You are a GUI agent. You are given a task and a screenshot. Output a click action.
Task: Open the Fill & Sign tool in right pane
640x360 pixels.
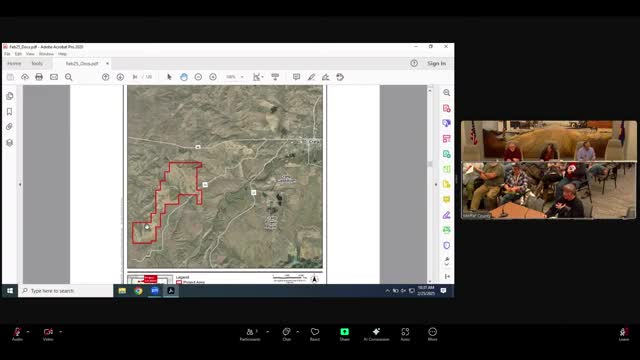tap(447, 215)
